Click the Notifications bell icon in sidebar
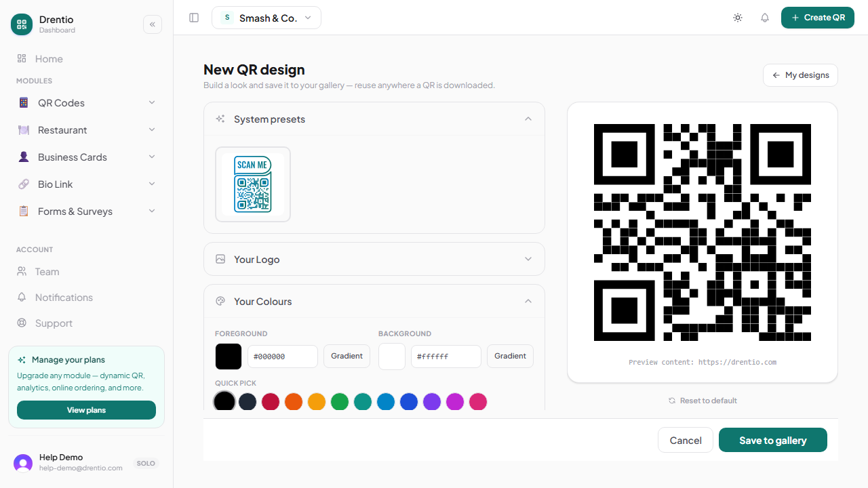 click(x=22, y=298)
